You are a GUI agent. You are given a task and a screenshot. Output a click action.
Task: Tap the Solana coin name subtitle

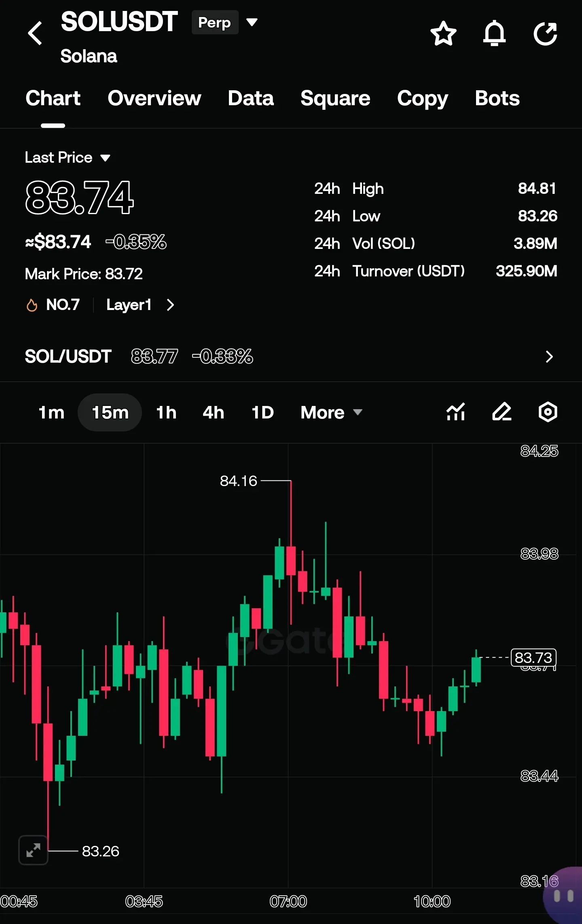89,56
